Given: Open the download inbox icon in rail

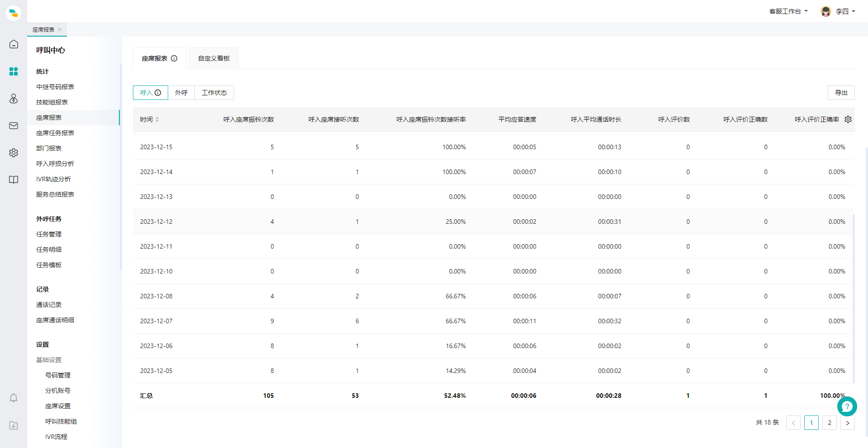Looking at the screenshot, I should (14, 425).
